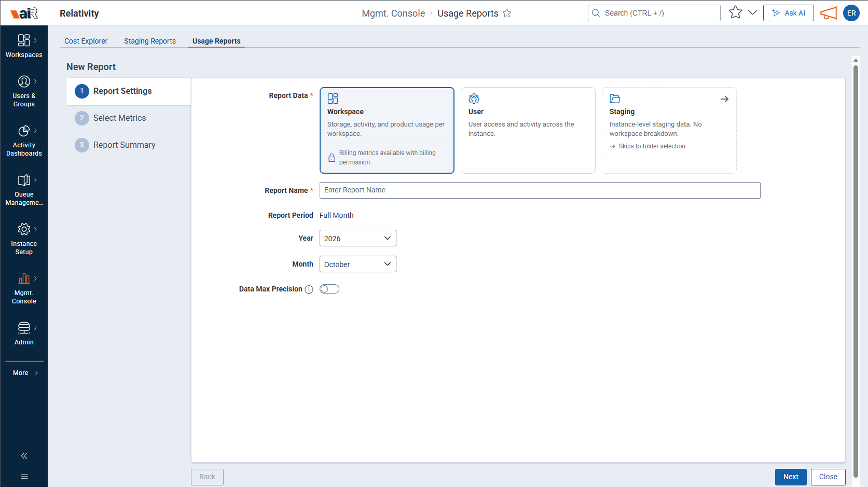
Task: Select the Workspace report data card
Action: (387, 130)
